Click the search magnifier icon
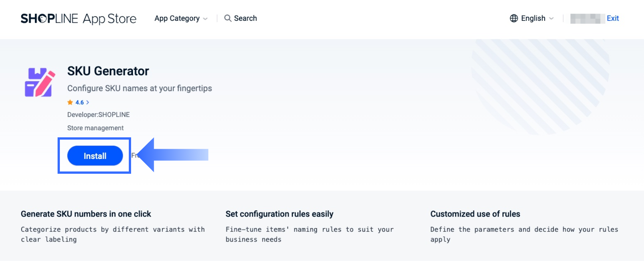This screenshot has height=261, width=644. click(228, 18)
